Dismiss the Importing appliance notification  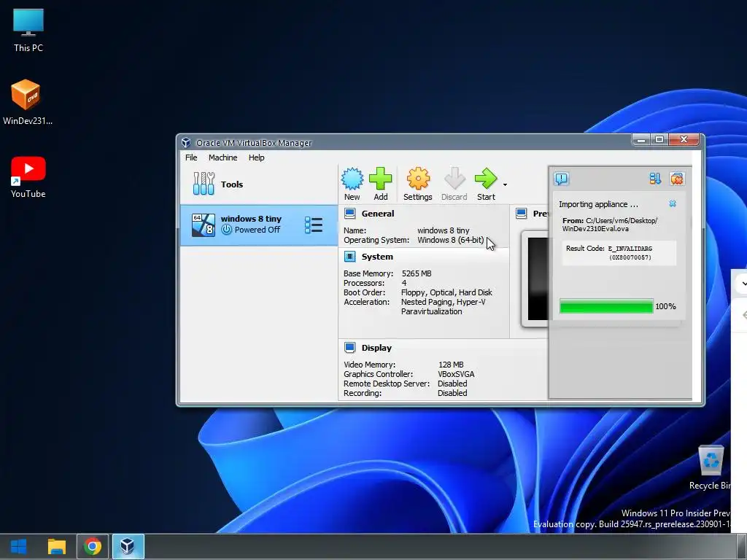tap(672, 204)
